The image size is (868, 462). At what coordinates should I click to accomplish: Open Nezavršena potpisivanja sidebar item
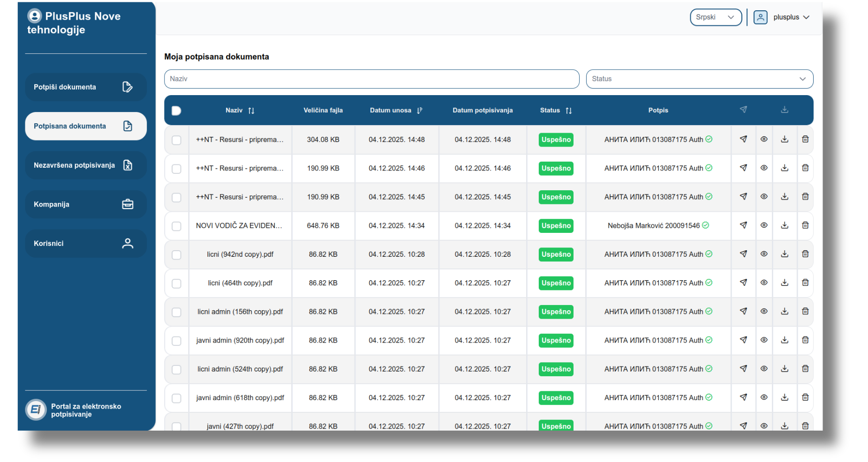[86, 165]
